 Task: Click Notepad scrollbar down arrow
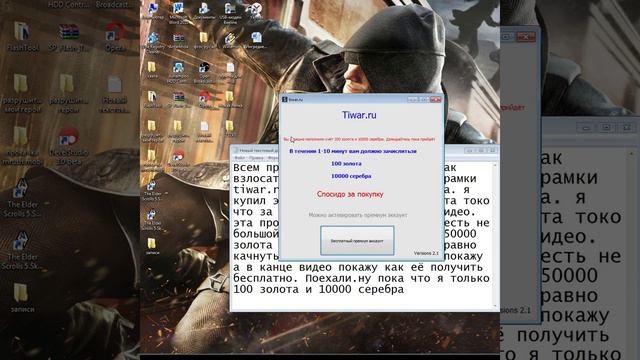click(x=495, y=306)
